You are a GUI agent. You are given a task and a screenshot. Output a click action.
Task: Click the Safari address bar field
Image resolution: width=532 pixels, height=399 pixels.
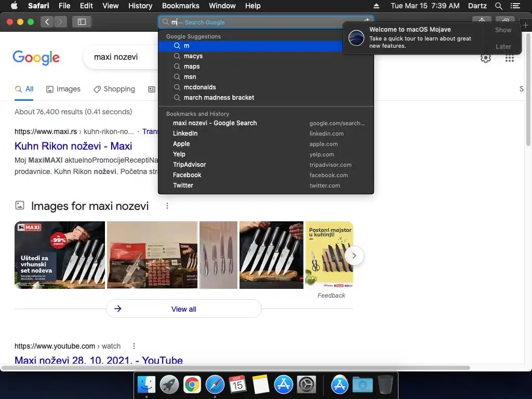coord(266,22)
